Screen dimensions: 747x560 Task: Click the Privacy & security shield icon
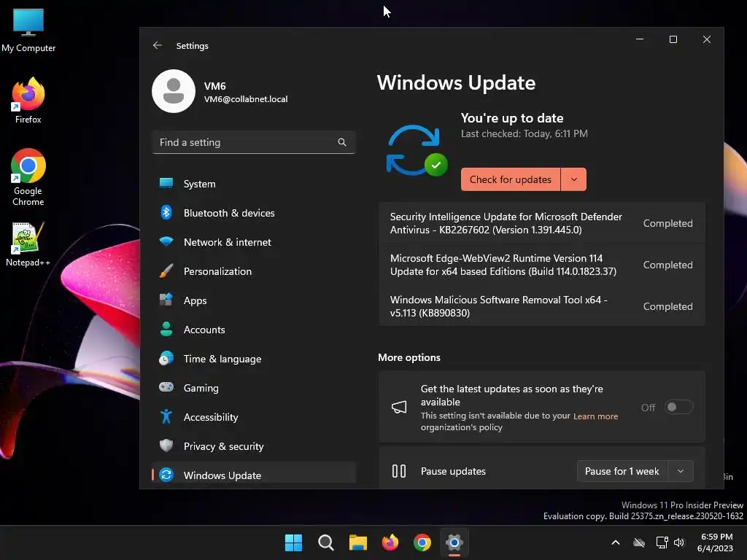(x=166, y=446)
